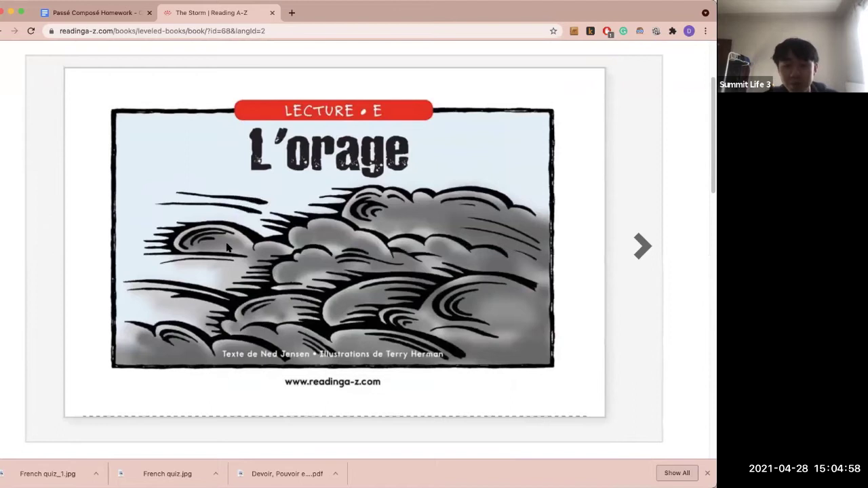Expand options for French quiz_1.jpg download

click(x=96, y=474)
